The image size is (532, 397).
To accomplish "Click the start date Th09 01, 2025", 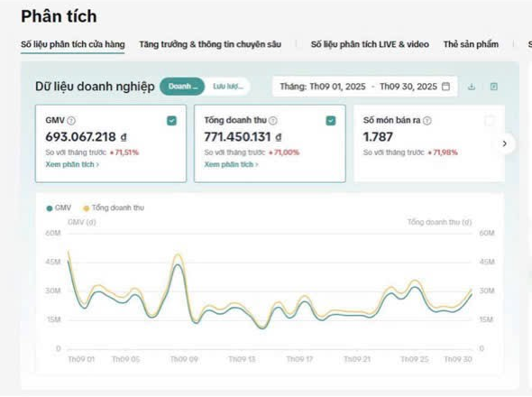I will [337, 87].
